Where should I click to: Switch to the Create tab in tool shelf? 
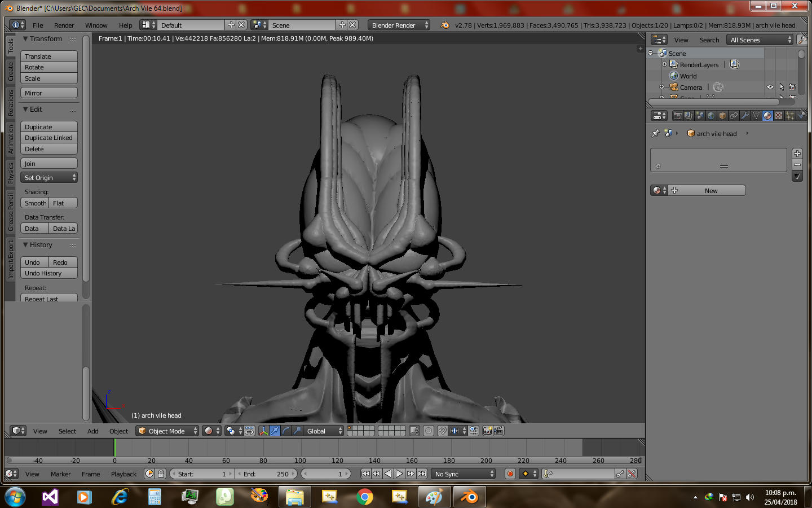[x=11, y=72]
